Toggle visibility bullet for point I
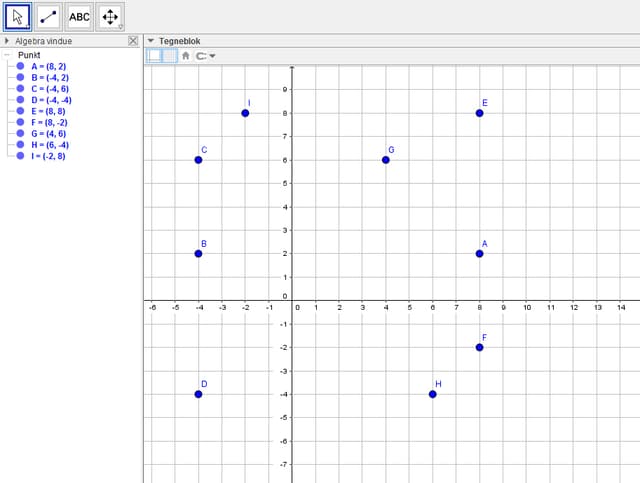 pos(20,156)
